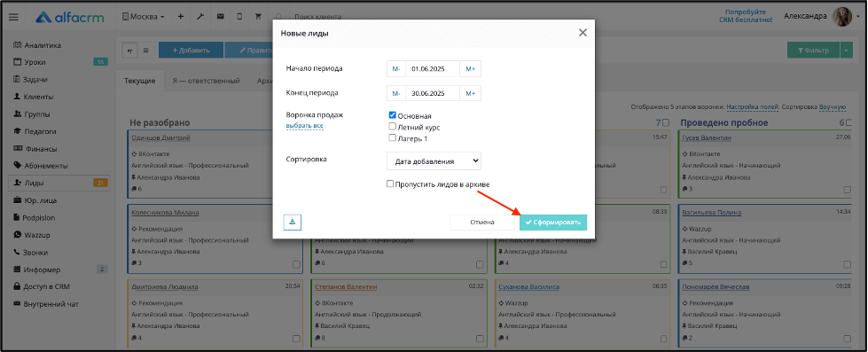Viewport: 868px width, 352px height.
Task: Enable the Летний курс checkbox
Action: tap(393, 127)
